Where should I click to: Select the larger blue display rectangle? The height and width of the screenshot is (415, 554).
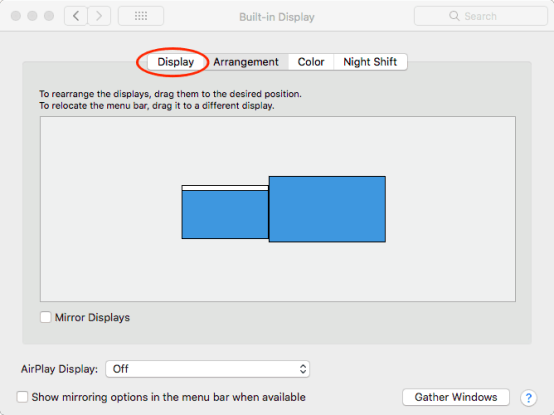coord(327,209)
